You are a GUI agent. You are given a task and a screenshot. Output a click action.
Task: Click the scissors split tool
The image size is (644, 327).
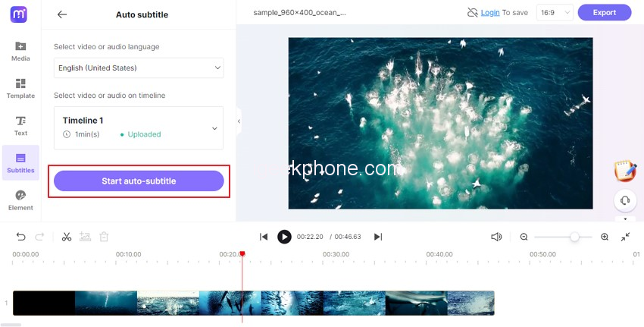[67, 237]
